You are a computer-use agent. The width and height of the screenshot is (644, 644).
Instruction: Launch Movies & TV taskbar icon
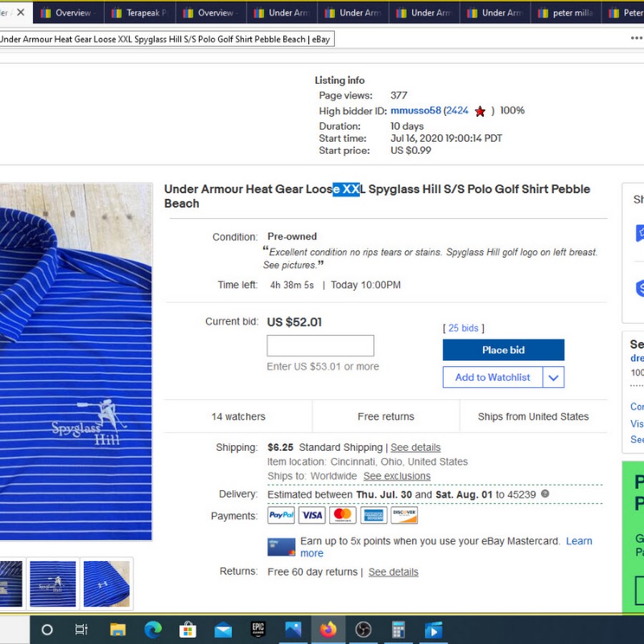pyautogui.click(x=434, y=630)
